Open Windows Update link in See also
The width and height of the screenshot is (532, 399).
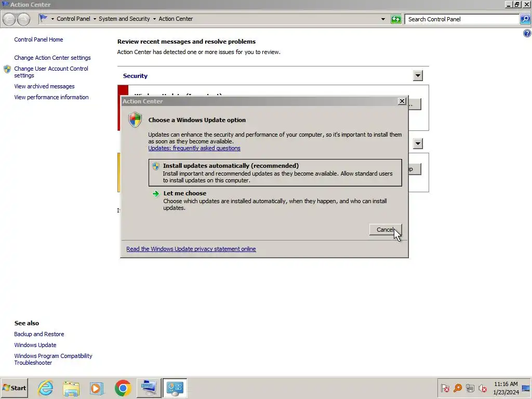[x=35, y=345]
